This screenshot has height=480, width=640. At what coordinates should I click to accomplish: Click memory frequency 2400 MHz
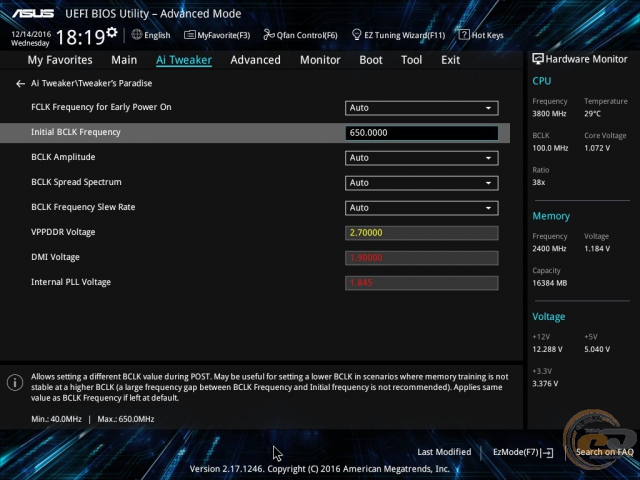(x=549, y=249)
